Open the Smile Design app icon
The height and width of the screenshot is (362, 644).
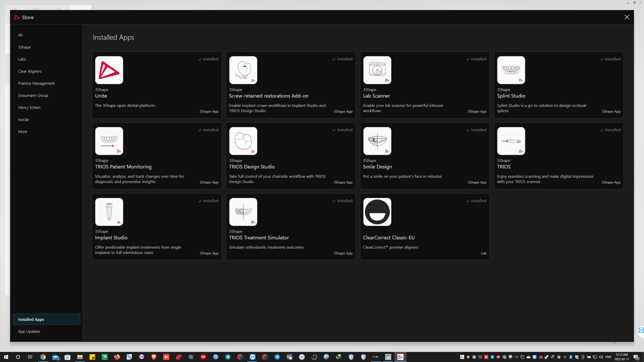click(x=377, y=141)
